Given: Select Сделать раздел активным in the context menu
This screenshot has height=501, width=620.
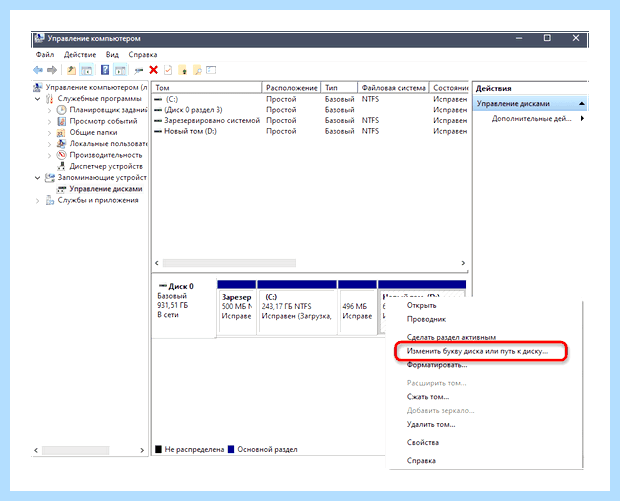Looking at the screenshot, I should [x=451, y=337].
